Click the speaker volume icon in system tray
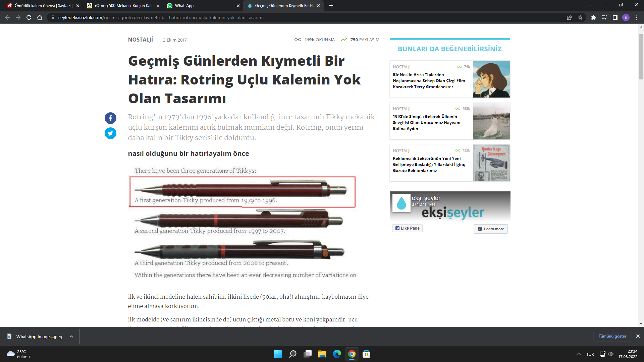 pyautogui.click(x=610, y=354)
